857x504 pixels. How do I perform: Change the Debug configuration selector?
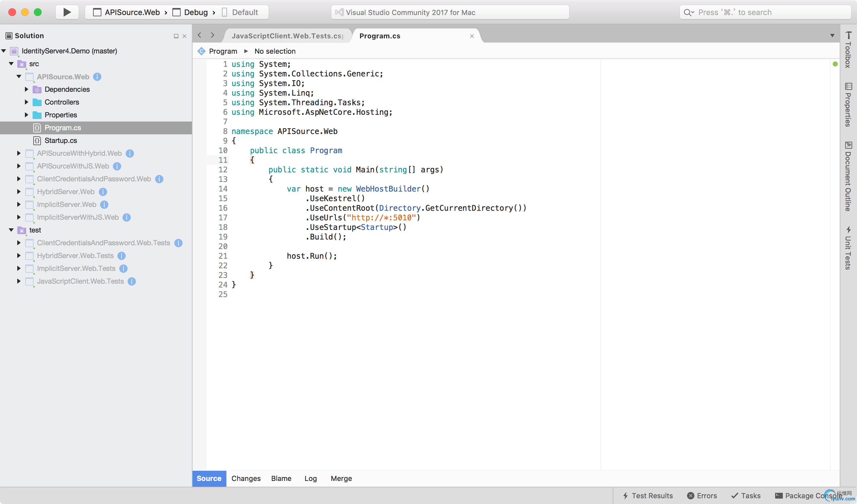pyautogui.click(x=190, y=12)
